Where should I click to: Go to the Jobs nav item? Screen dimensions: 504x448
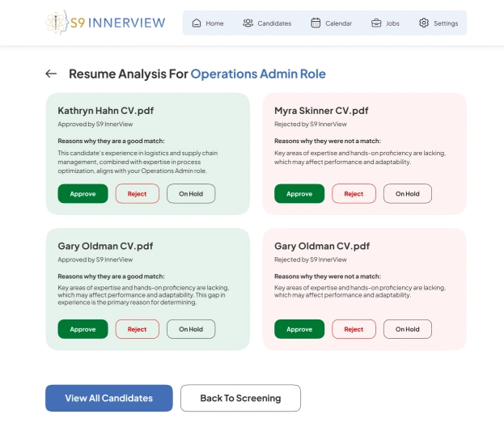click(392, 23)
